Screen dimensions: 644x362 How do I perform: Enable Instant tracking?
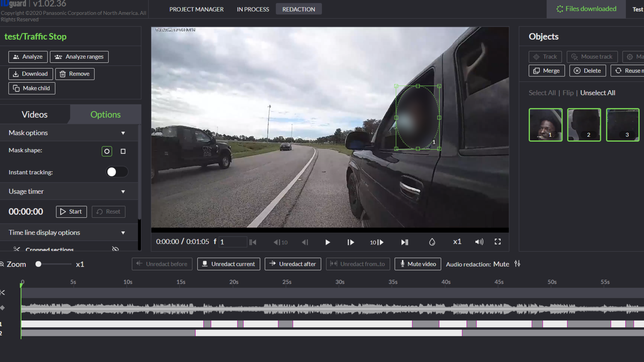point(117,172)
